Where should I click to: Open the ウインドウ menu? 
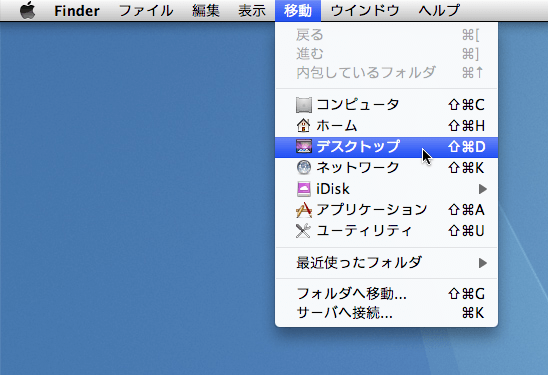click(365, 11)
